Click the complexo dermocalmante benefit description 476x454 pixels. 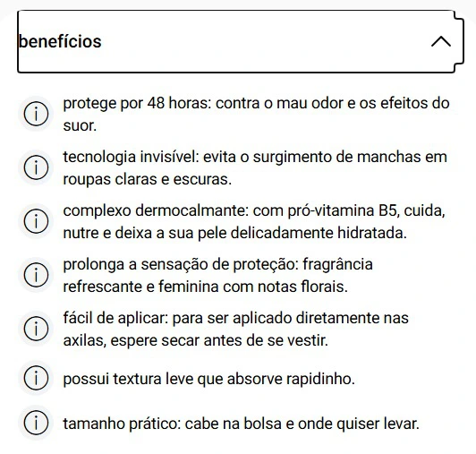(254, 222)
